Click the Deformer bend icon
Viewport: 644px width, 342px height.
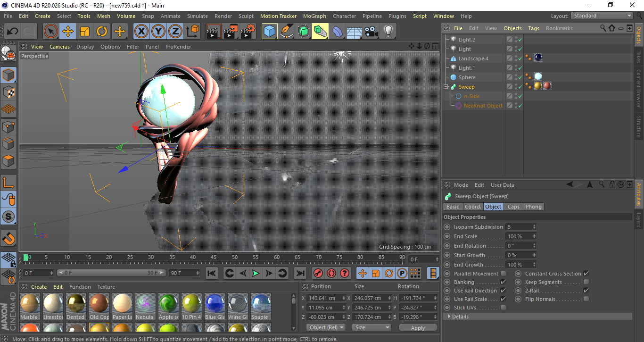coord(338,32)
